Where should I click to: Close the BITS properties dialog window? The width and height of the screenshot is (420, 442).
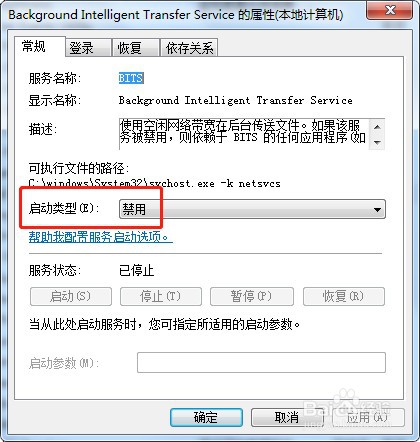[x=390, y=11]
